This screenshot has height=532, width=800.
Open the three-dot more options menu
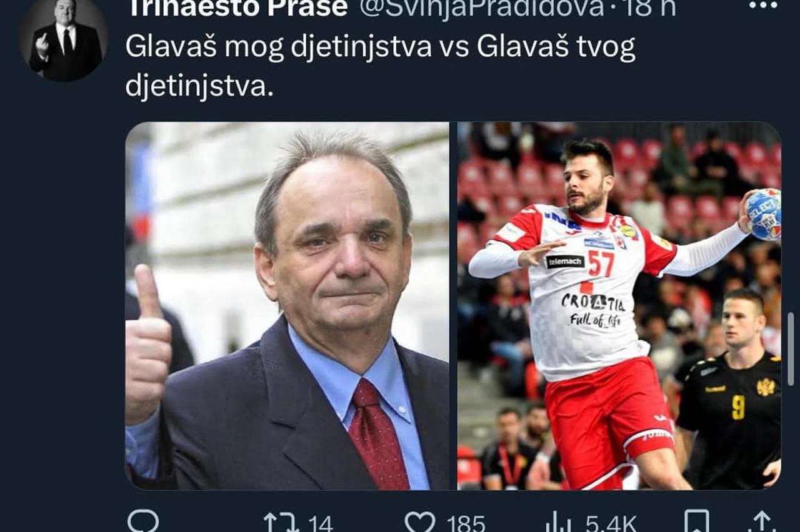click(763, 5)
